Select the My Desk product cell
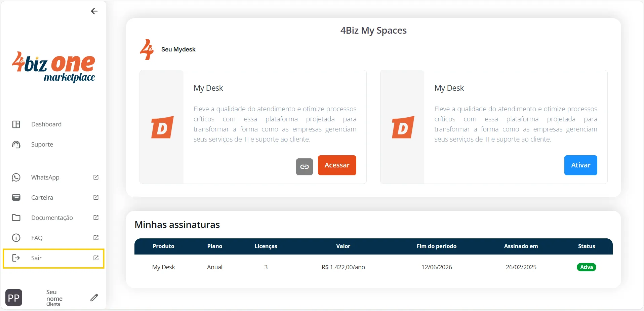The width and height of the screenshot is (644, 311). (164, 267)
